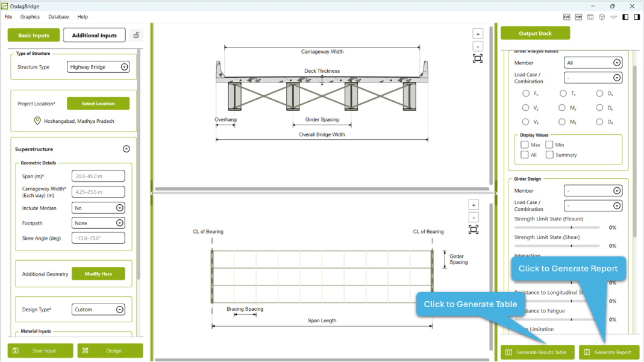Open the Graphics menu
This screenshot has height=362, width=644.
pos(30,17)
